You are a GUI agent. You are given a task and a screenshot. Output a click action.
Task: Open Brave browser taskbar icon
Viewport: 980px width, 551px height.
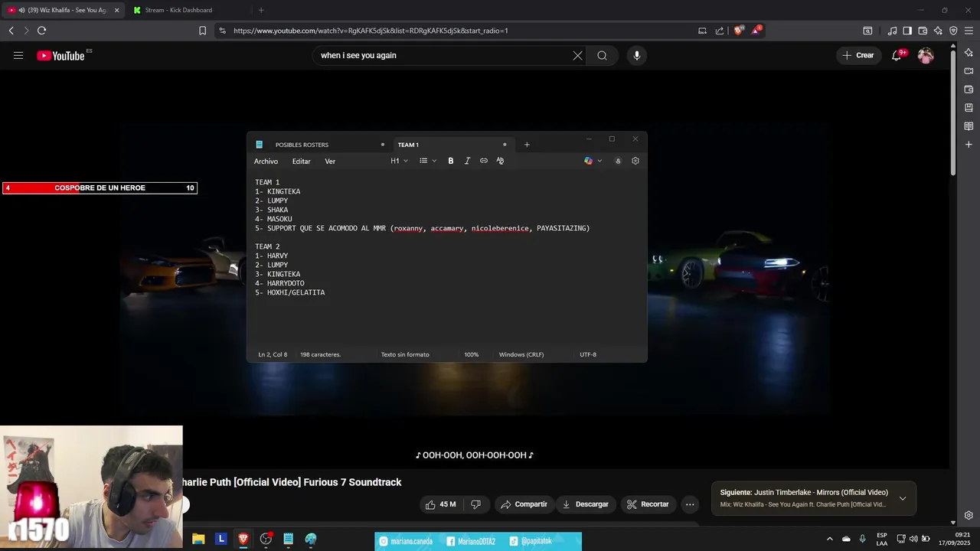[x=243, y=539]
